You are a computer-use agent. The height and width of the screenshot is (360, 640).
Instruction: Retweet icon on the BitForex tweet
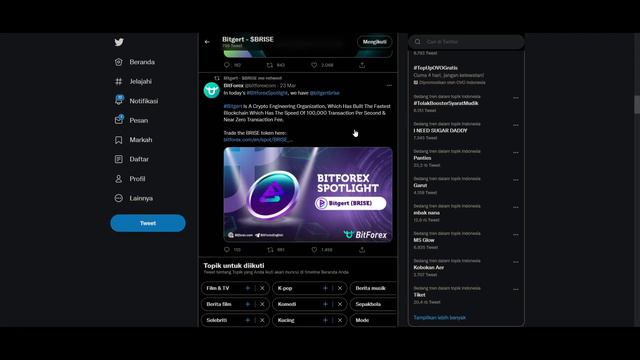click(270, 249)
